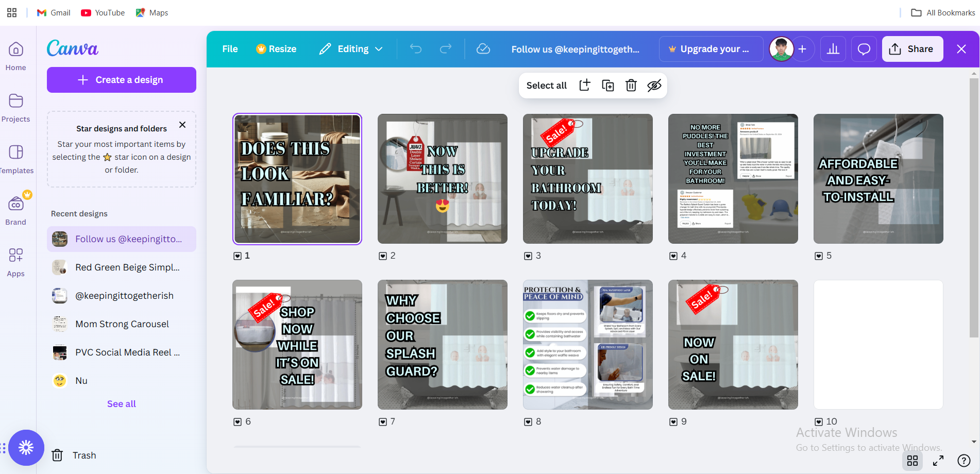
Task: Open Projects in the sidebar
Action: pos(16,108)
